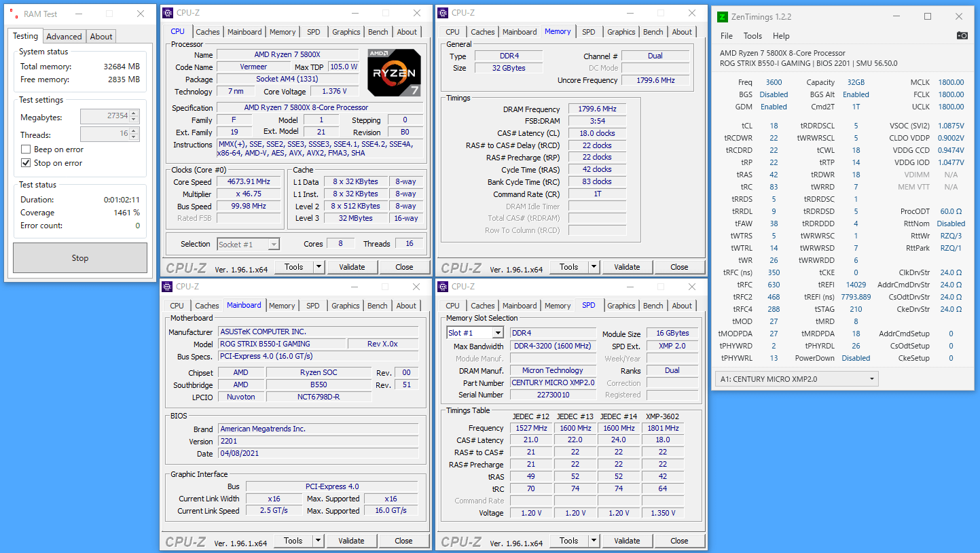Click the CPU-Z icon in top-left CPU window
Screen dimensions: 980x553
pos(168,13)
